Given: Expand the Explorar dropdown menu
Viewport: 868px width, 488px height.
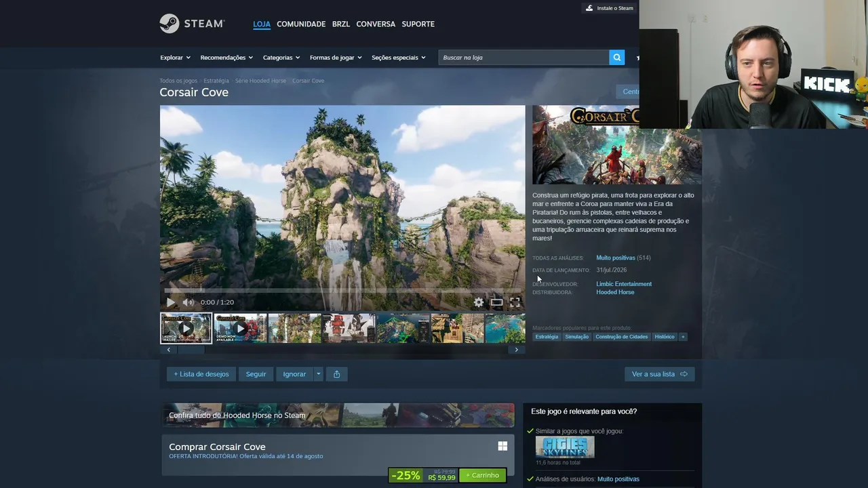Looking at the screenshot, I should pyautogui.click(x=175, y=58).
